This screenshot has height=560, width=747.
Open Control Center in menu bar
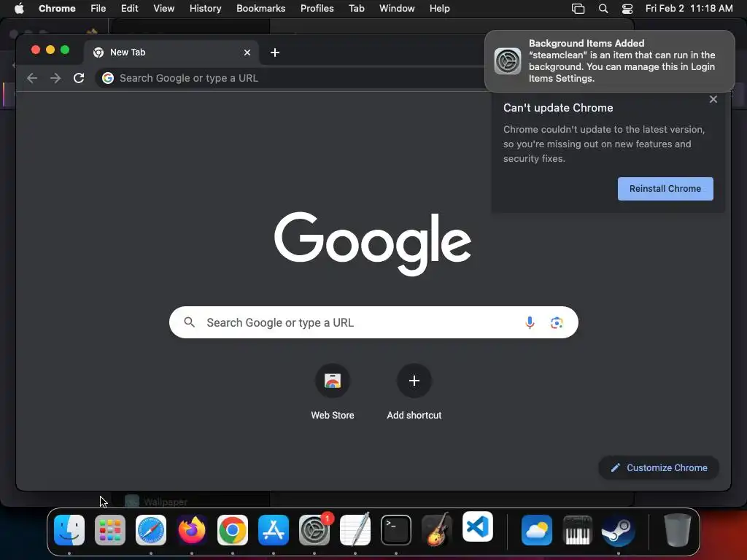tap(627, 8)
